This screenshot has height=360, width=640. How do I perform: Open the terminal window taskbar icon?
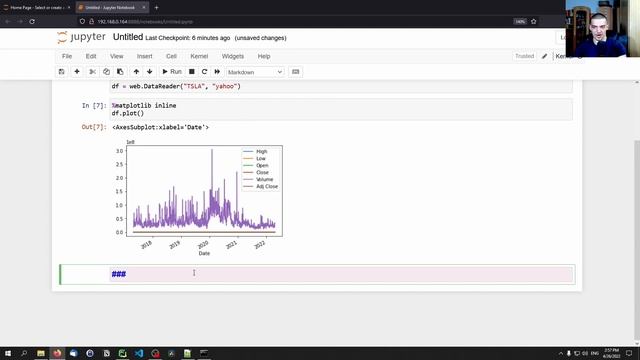tap(204, 353)
